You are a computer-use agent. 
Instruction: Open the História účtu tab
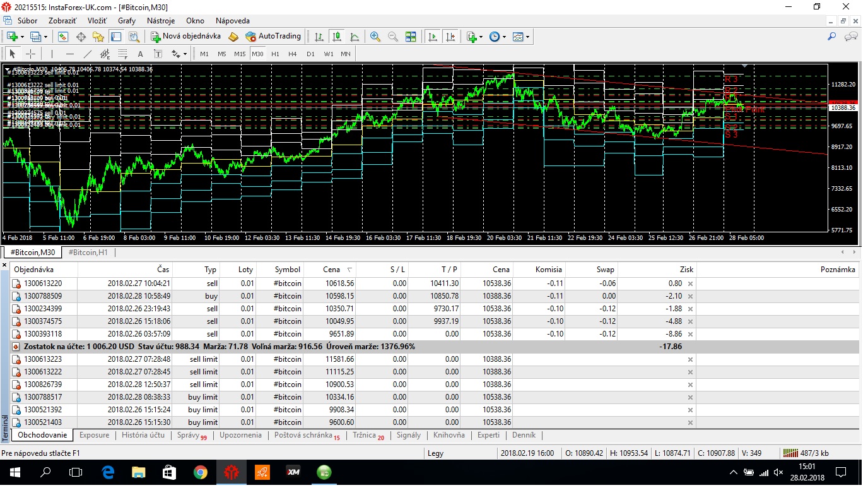click(x=143, y=435)
